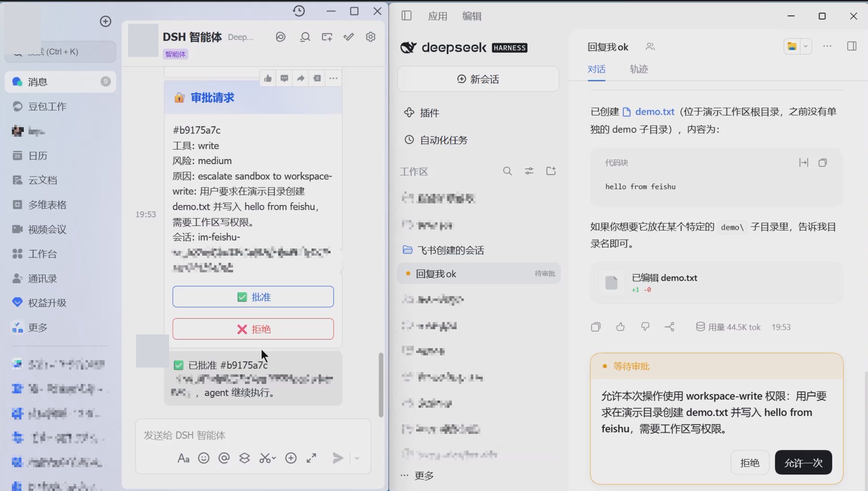868x491 pixels.
Task: Expand the composer with the arrows icon
Action: click(x=311, y=458)
